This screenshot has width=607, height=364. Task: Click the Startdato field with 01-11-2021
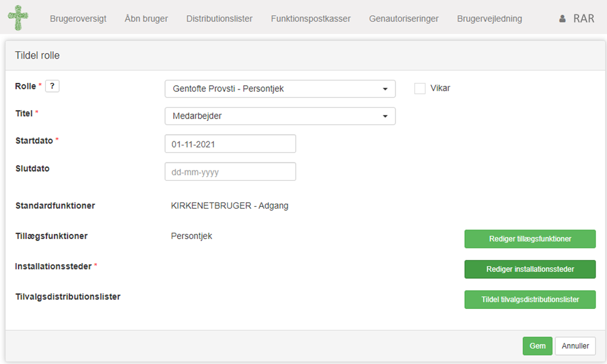[x=230, y=144]
